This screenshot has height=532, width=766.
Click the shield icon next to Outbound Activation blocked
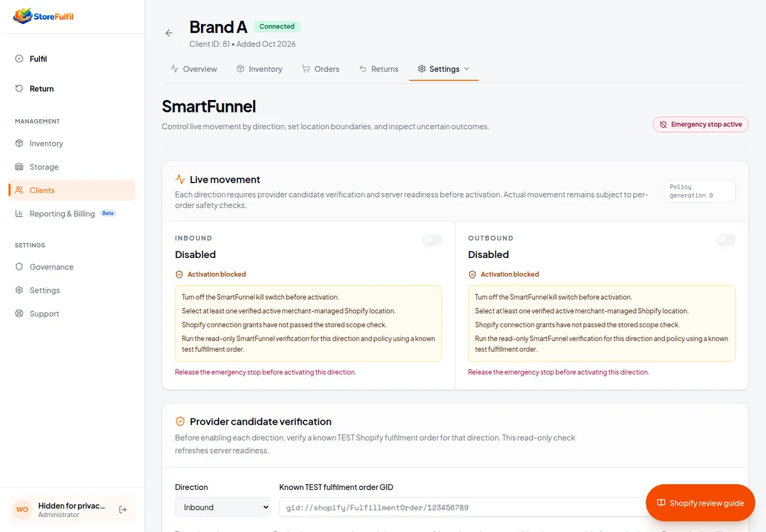tap(472, 274)
